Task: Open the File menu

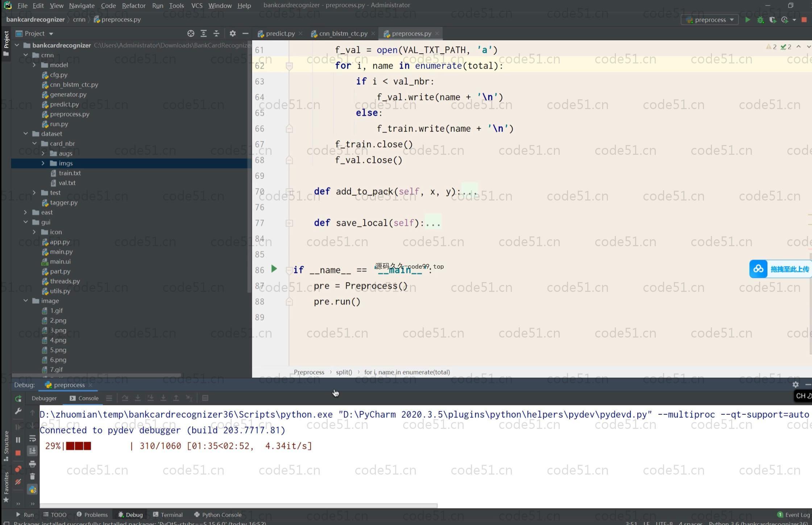Action: tap(22, 5)
